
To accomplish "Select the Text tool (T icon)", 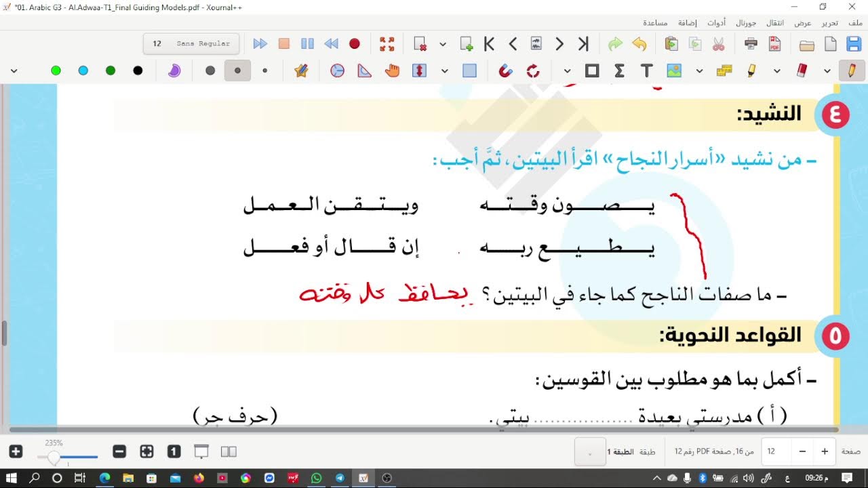I will click(646, 70).
